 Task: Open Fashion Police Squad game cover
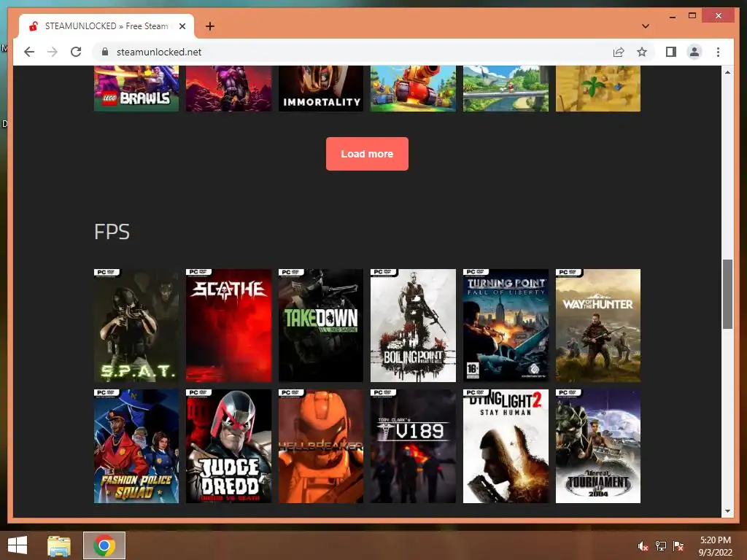tap(136, 446)
